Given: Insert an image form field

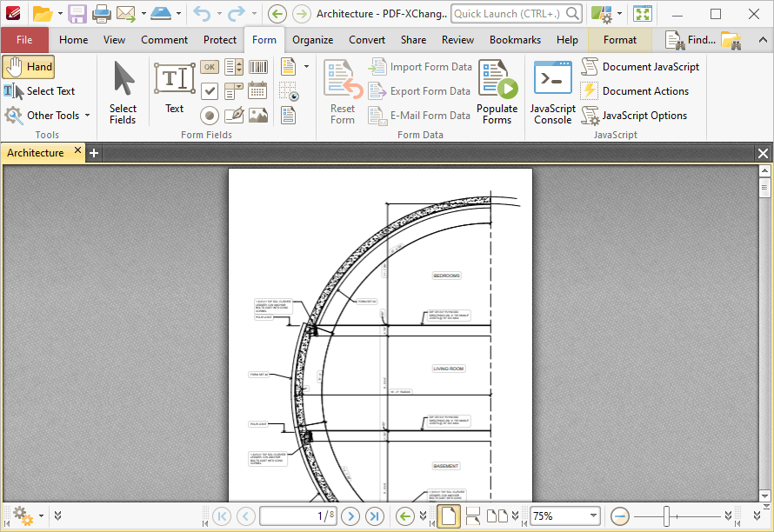Looking at the screenshot, I should pos(258,116).
